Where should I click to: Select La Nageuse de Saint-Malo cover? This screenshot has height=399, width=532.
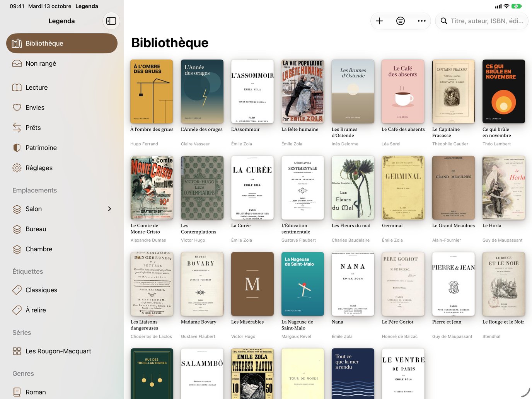coord(303,284)
